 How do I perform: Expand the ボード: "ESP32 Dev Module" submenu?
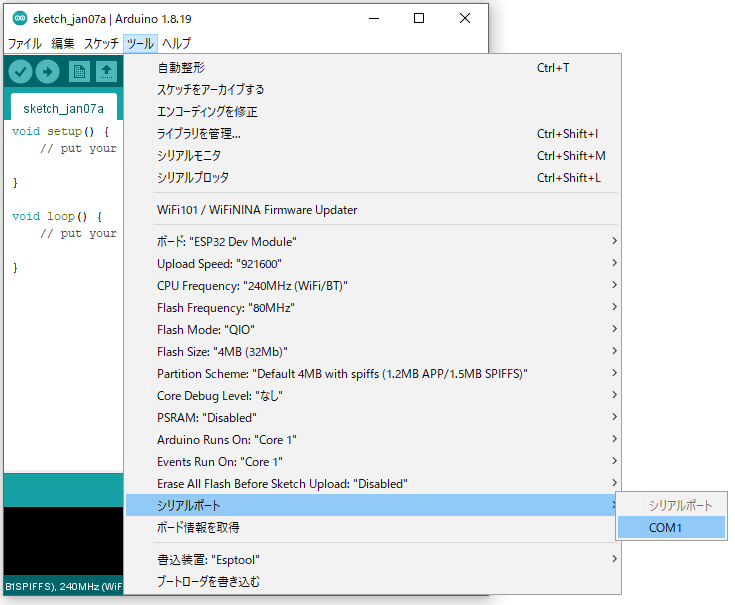[x=373, y=241]
